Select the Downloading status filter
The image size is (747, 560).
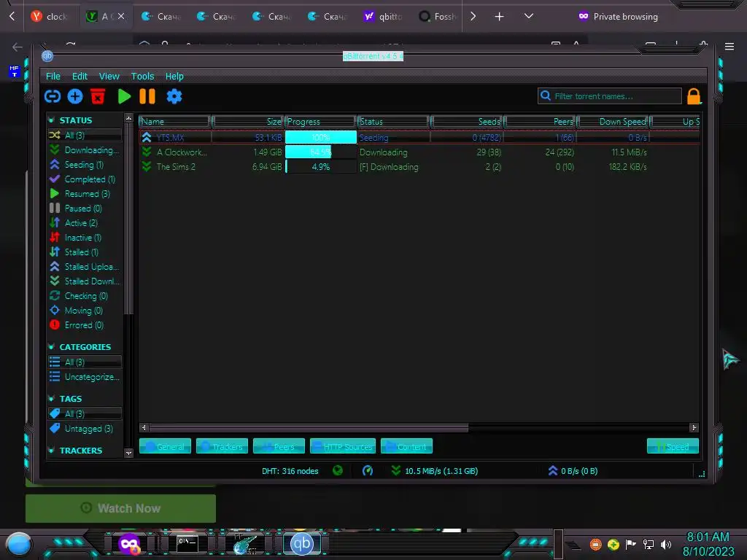[85, 150]
